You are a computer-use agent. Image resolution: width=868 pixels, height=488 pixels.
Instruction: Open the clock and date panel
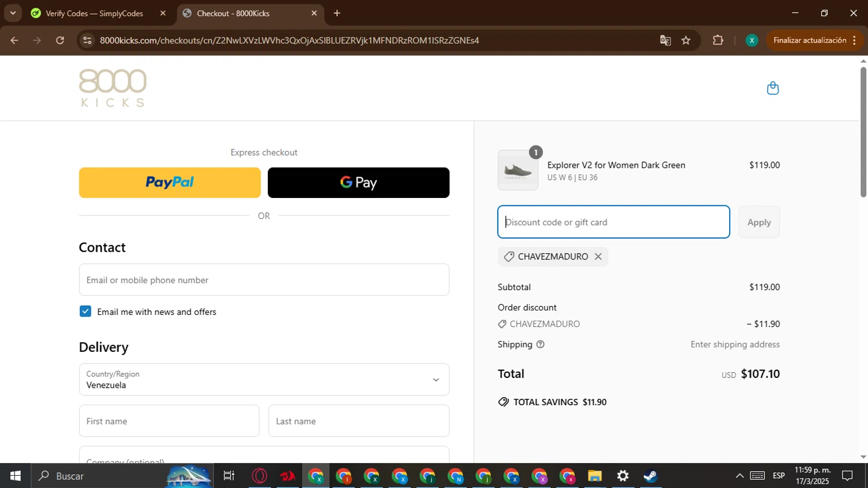(812, 476)
